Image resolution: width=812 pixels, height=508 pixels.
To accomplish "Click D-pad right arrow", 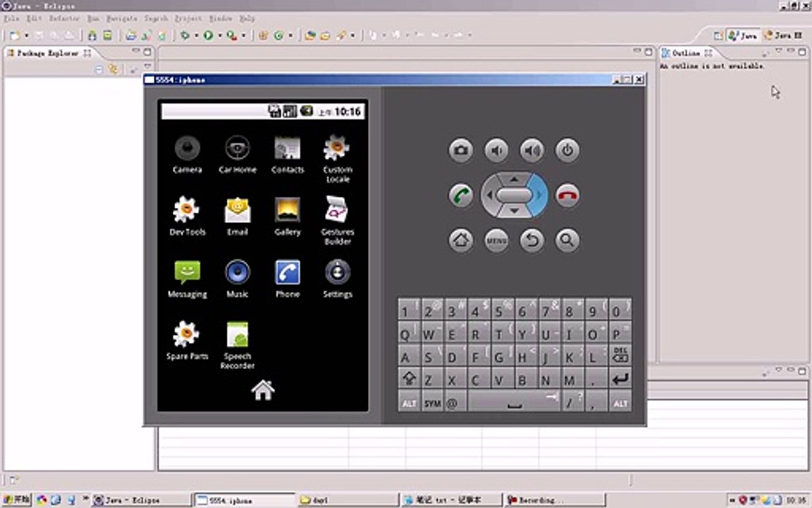I will click(x=539, y=195).
